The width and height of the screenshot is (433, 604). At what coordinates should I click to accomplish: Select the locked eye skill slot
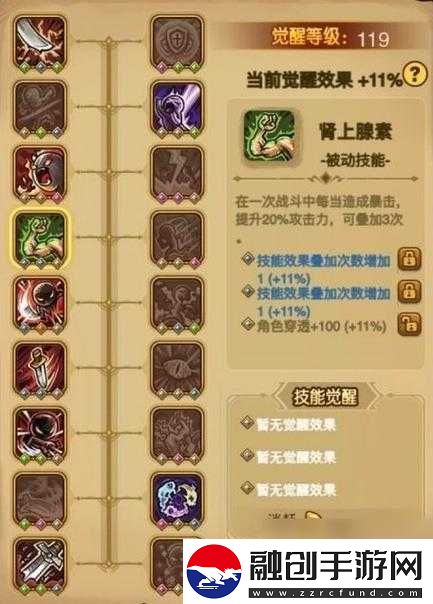[177, 370]
